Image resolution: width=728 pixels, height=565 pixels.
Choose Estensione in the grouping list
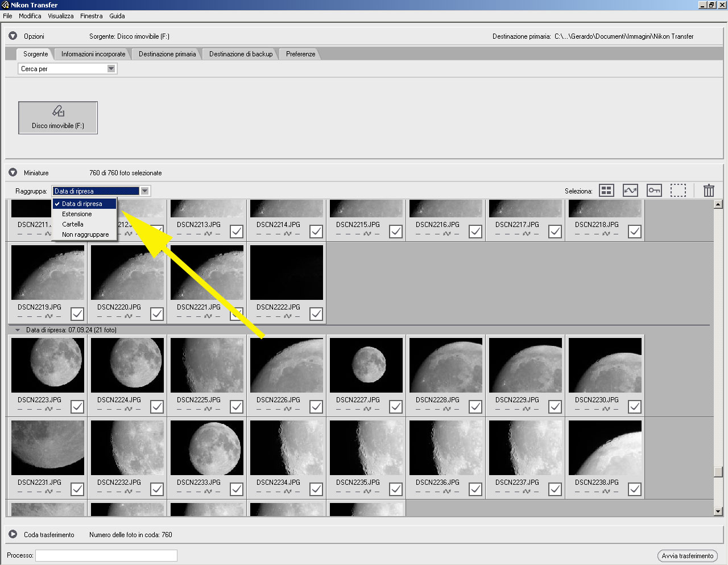[84, 214]
